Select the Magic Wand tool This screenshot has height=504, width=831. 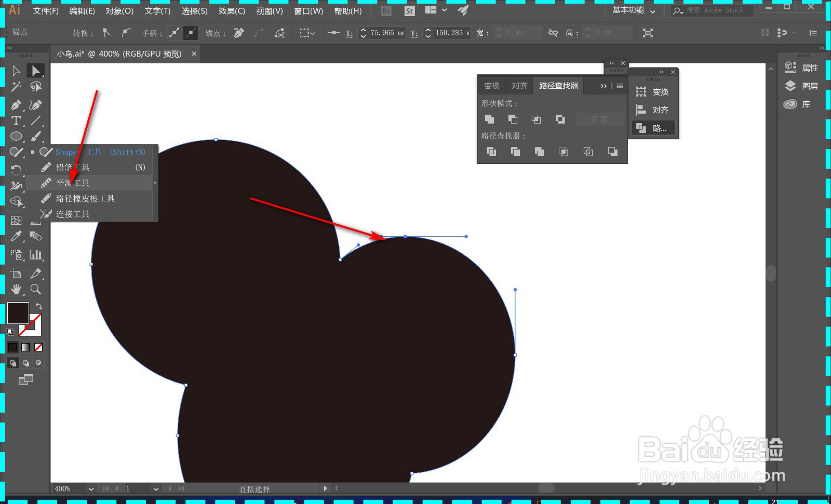coord(16,86)
